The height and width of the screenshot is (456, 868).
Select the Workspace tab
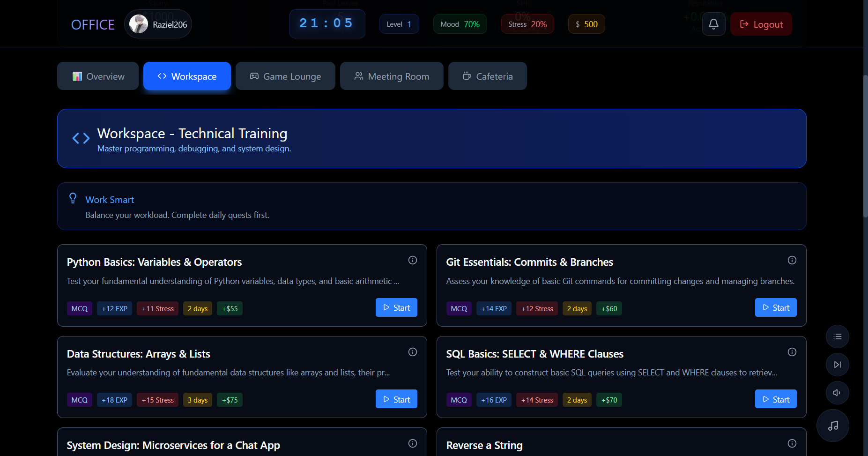click(187, 76)
